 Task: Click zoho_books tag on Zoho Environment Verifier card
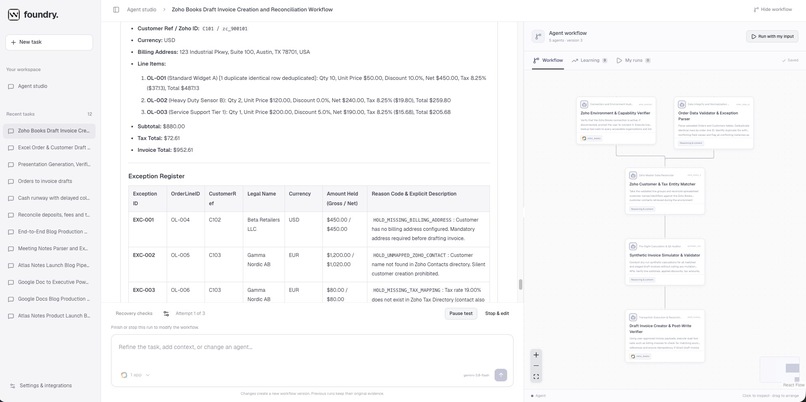click(x=591, y=138)
